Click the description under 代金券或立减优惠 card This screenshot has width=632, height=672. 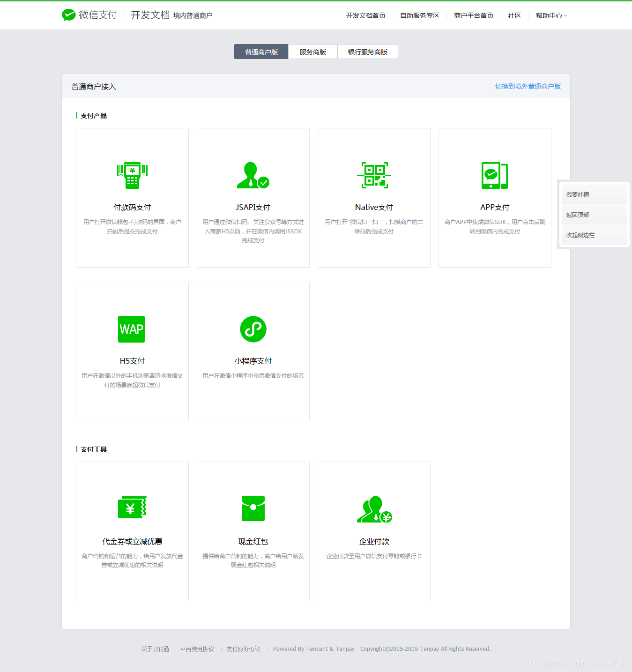tap(132, 560)
